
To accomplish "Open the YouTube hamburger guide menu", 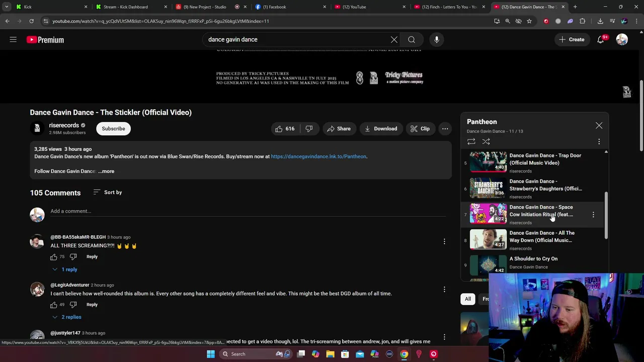I will [13, 40].
